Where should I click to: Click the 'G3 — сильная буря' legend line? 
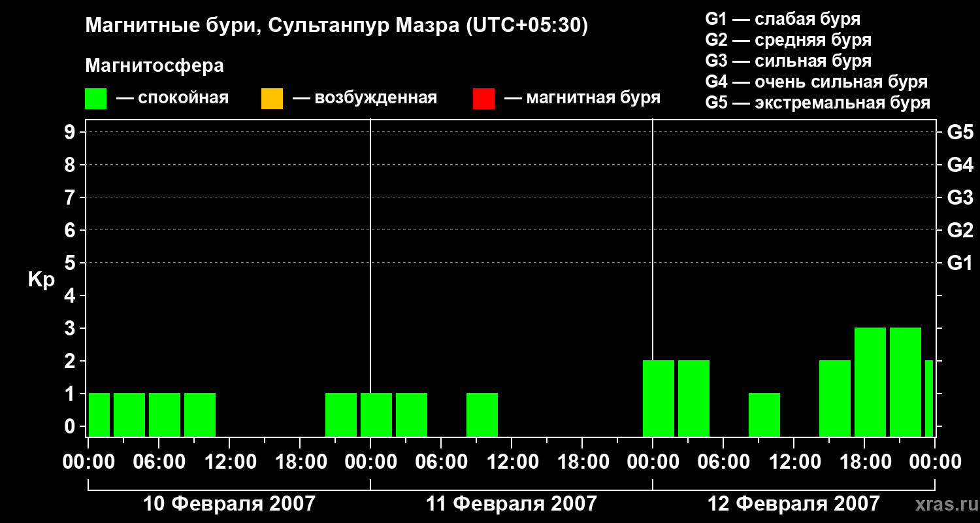coord(789,61)
